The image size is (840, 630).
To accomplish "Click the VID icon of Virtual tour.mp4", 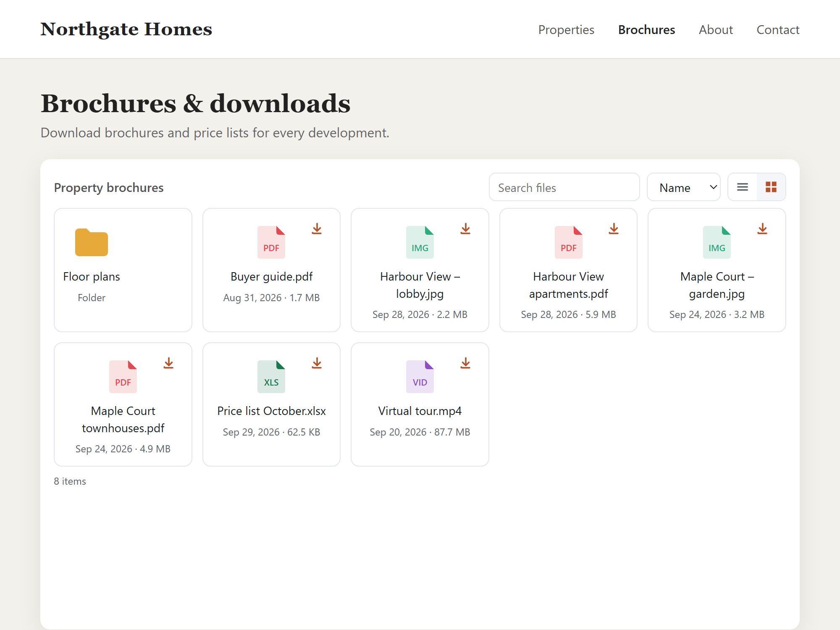I will pos(420,377).
